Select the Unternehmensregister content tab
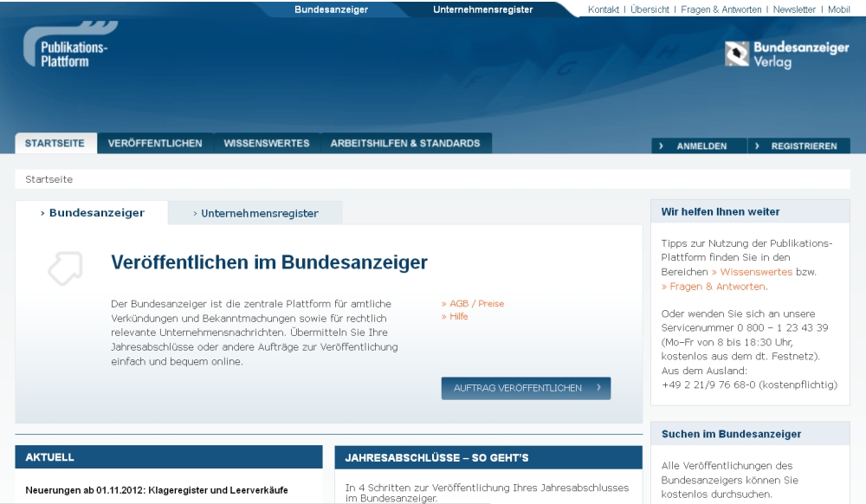The image size is (866, 504). pos(255,213)
